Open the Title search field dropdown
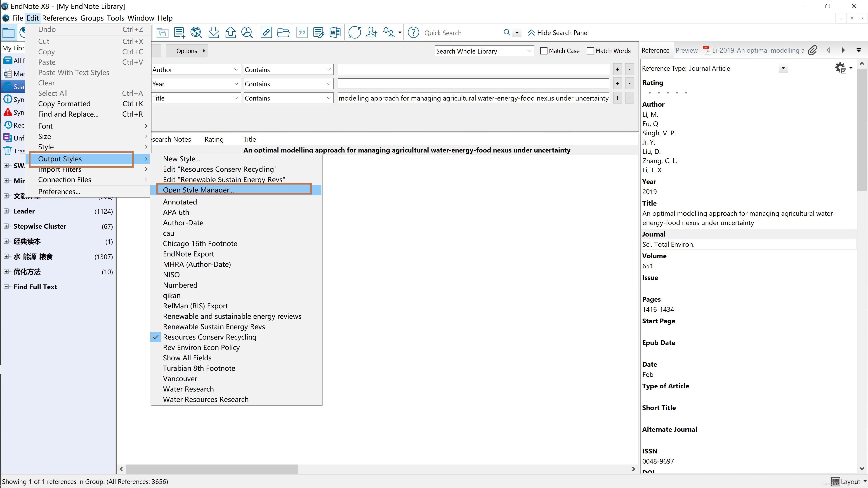The image size is (868, 488). click(x=236, y=98)
